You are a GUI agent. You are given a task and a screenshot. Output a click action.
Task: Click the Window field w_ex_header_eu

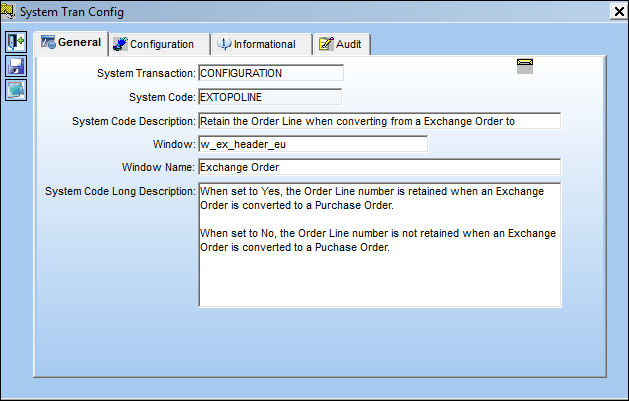coord(313,144)
